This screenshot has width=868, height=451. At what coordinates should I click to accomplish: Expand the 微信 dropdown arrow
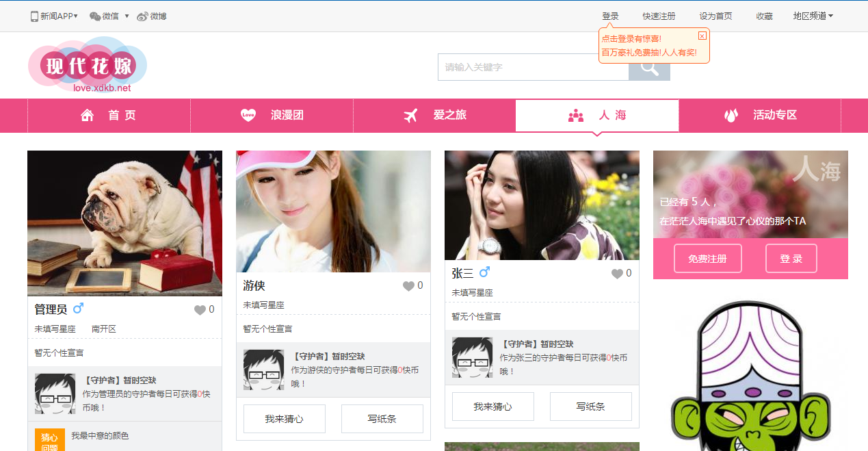127,16
